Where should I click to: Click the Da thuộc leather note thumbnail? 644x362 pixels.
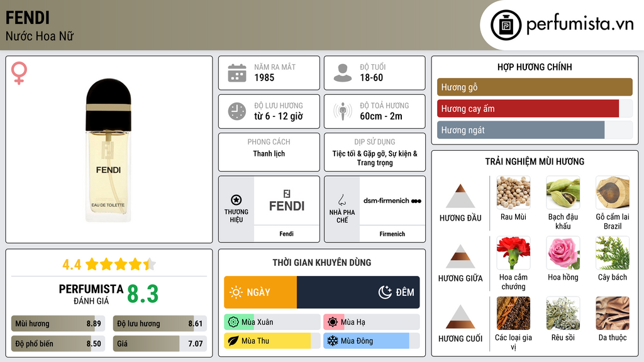[x=613, y=313]
